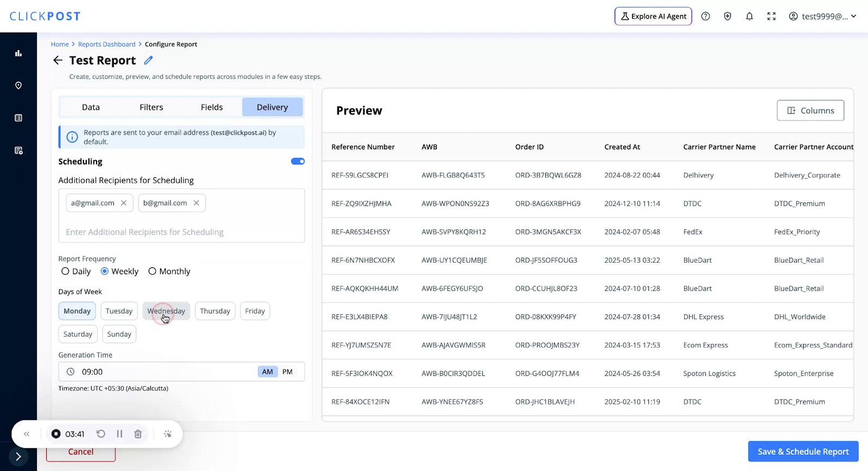The image size is (868, 471).
Task: Expand the sidebar with the chevron button
Action: [x=18, y=456]
